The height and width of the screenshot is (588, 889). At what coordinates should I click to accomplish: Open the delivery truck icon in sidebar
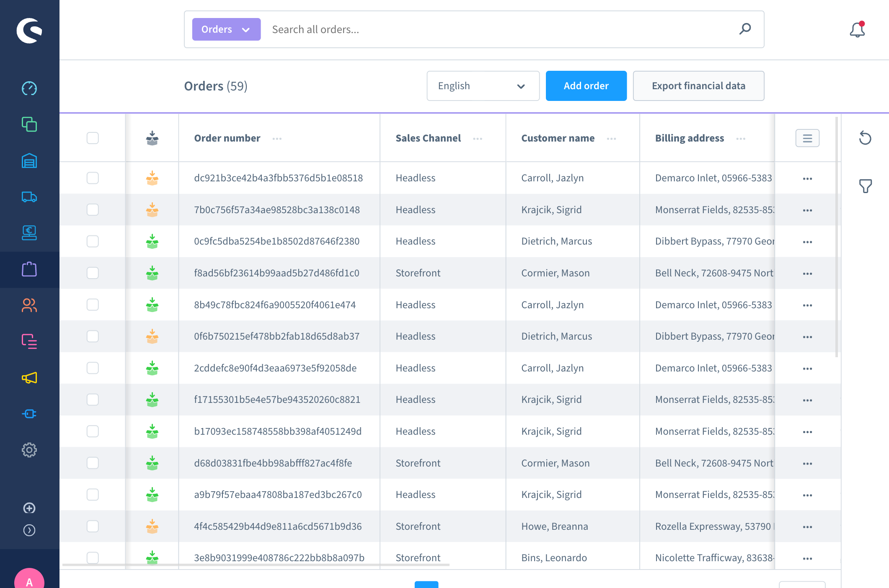click(x=29, y=197)
